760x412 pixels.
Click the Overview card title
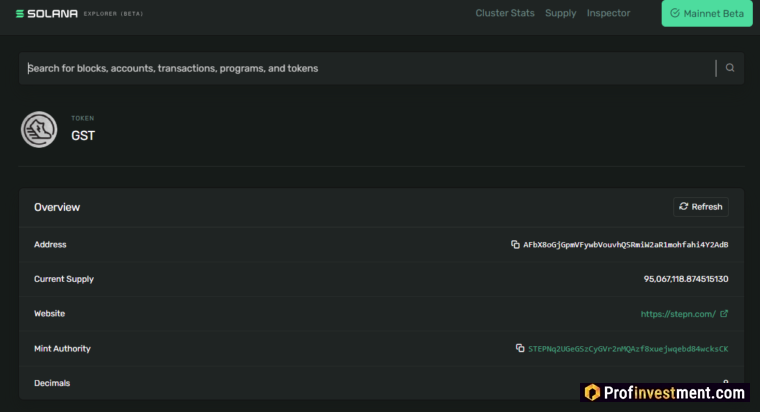point(57,207)
